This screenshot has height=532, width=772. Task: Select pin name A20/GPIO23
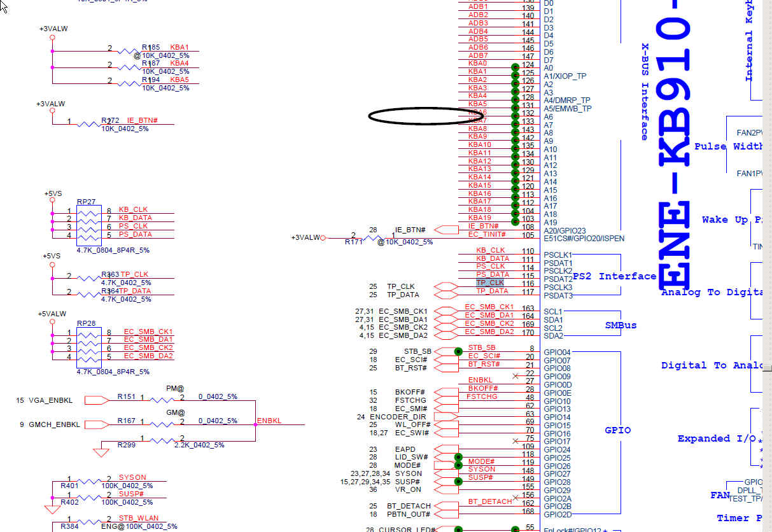point(565,230)
